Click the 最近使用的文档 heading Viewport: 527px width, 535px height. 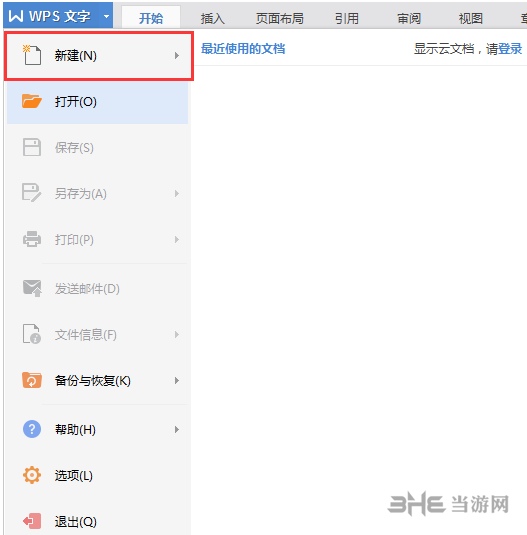(x=243, y=48)
